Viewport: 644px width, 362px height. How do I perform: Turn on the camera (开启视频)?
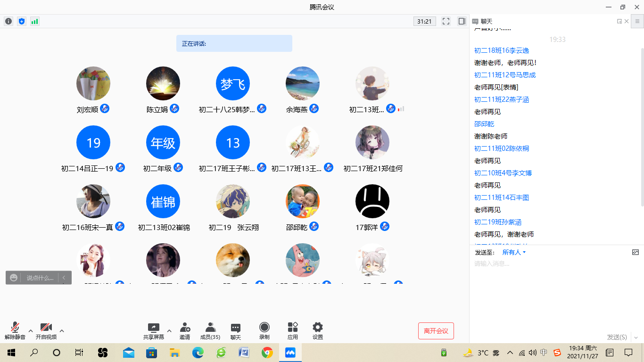[46, 331]
